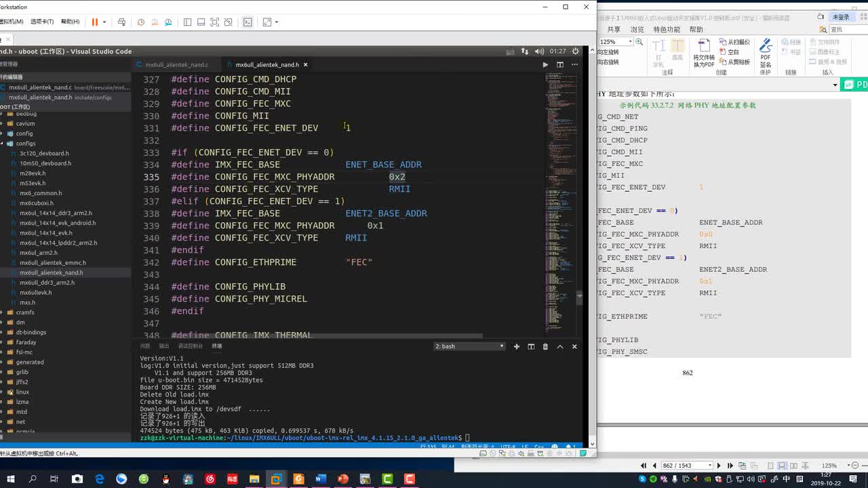
Task: Open the 125% zoom dropdown in the PDF reader
Action: click(631, 42)
